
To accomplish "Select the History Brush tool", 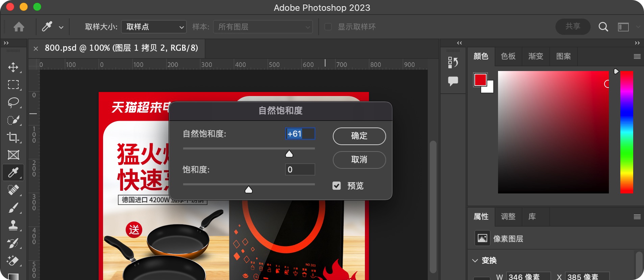I will tap(13, 243).
